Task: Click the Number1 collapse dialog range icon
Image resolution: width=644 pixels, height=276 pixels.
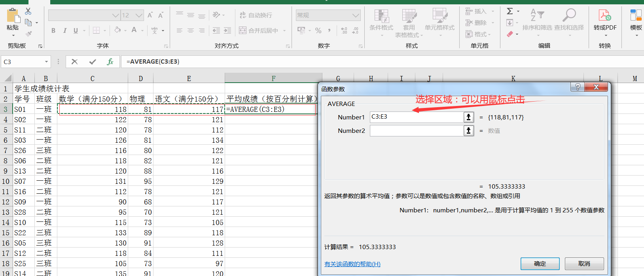Action: click(469, 117)
